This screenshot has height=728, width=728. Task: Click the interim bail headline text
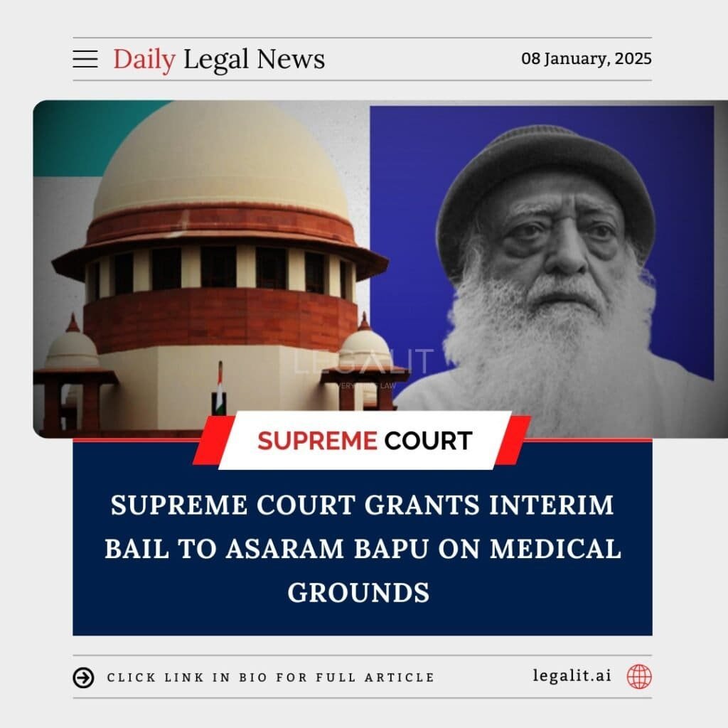(363, 549)
